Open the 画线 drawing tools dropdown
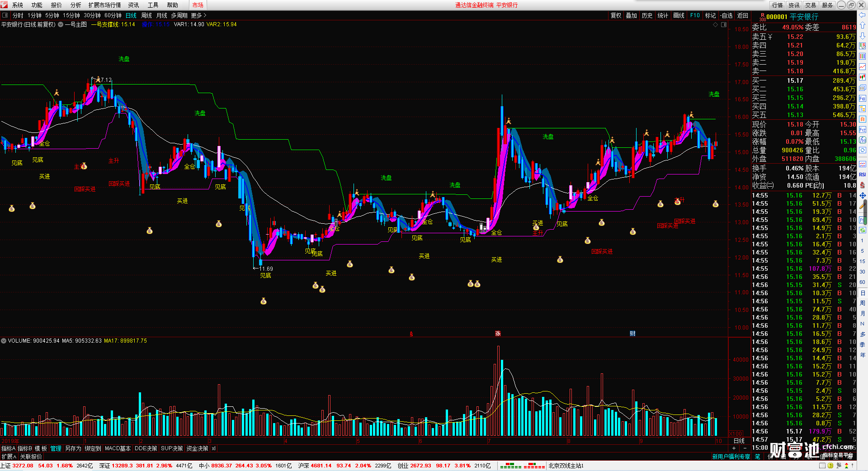The height and width of the screenshot is (471, 868). [x=679, y=15]
